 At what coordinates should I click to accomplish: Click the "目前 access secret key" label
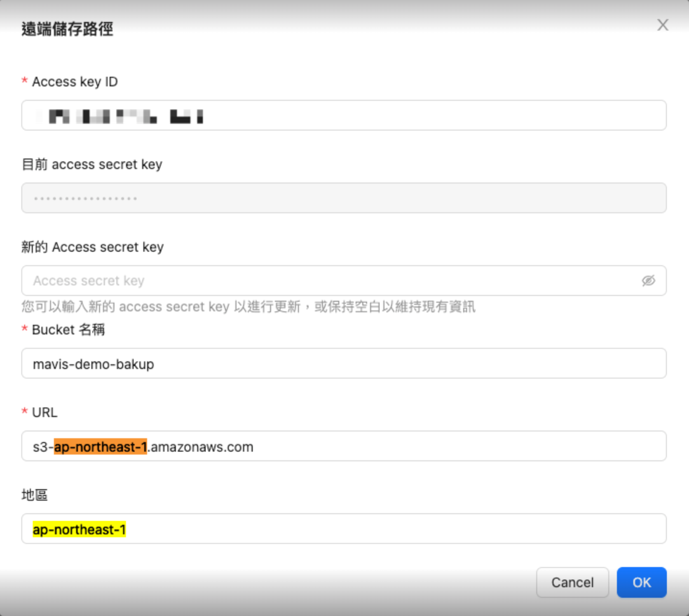(x=92, y=165)
